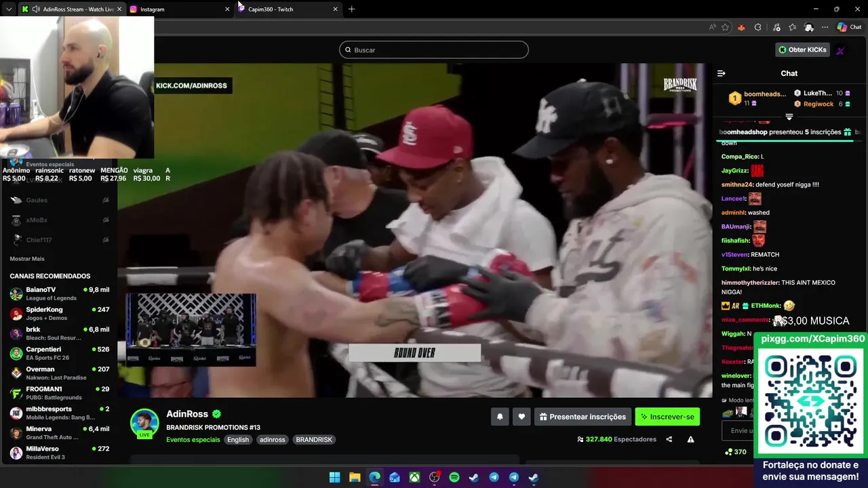Open the browser extensions puzzle icon
This screenshot has height=488, width=868.
pos(758,27)
